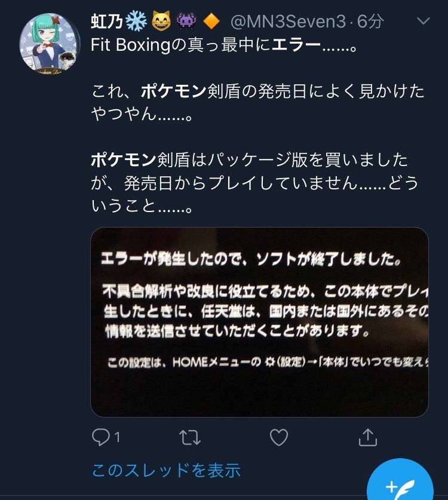Open the share icon below the photo

coord(367,437)
